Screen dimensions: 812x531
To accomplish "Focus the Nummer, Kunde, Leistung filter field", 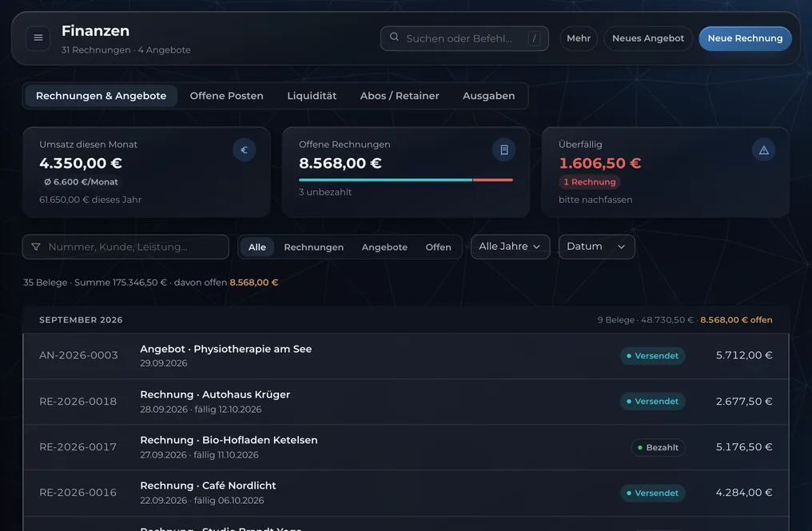I will pyautogui.click(x=125, y=247).
